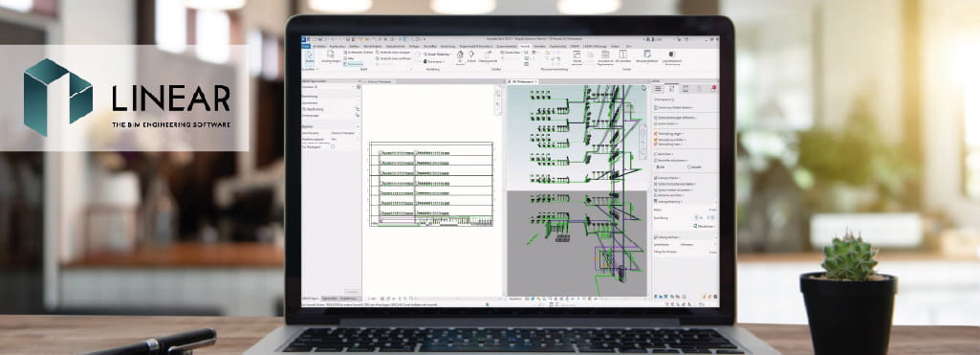Create a 3D view with house icon
Screen dimensions: 980x355
click(x=460, y=56)
